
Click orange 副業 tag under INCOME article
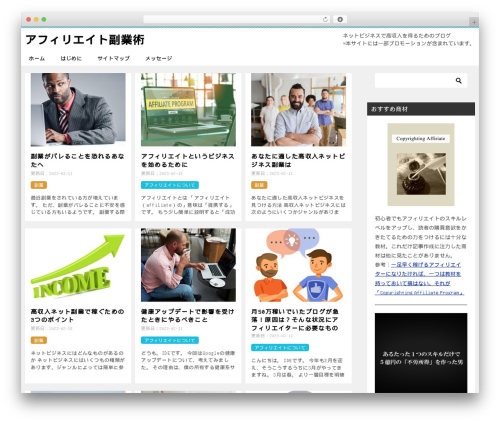click(x=39, y=340)
